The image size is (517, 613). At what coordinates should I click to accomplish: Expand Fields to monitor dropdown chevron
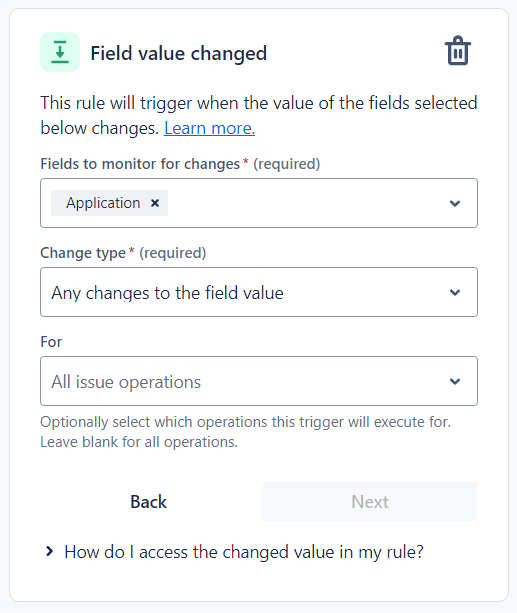(454, 203)
